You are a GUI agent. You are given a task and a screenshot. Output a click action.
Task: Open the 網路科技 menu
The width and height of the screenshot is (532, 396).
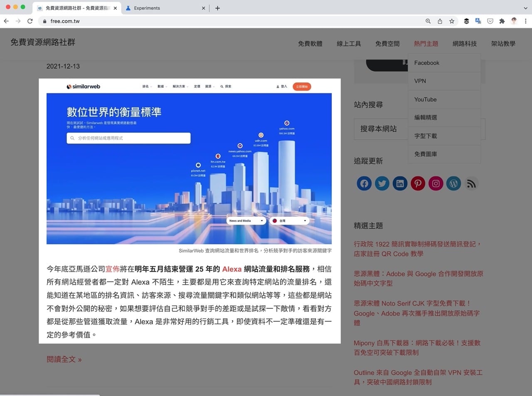pyautogui.click(x=465, y=43)
